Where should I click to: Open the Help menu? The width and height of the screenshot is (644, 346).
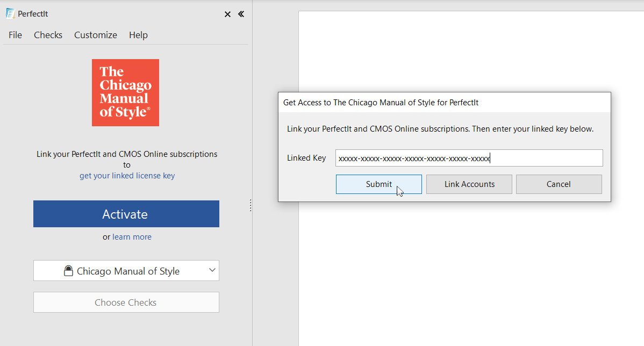coord(138,35)
